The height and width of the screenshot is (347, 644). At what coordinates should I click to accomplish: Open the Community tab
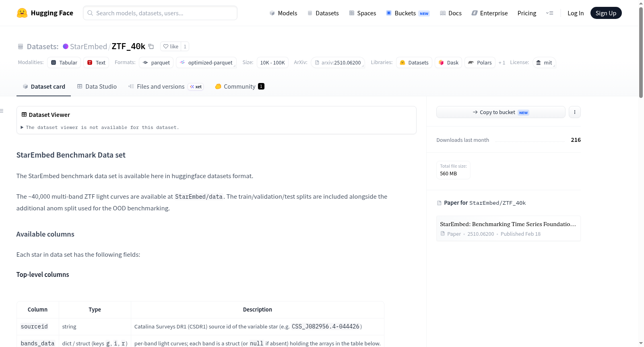(x=239, y=86)
